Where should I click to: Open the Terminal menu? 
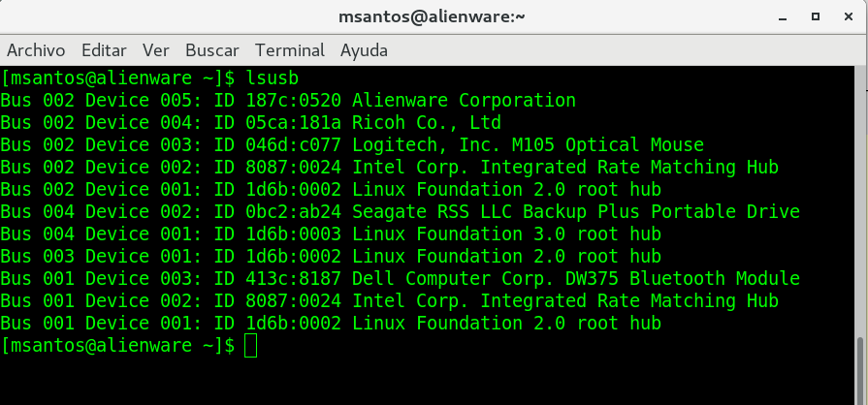tap(290, 50)
